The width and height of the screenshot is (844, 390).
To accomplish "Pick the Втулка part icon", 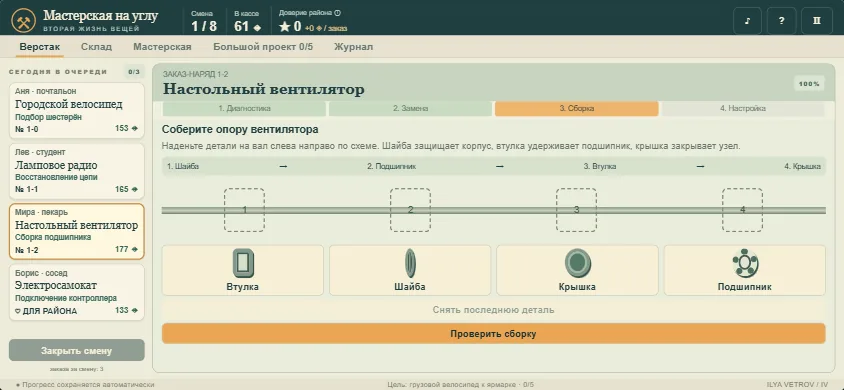I will coord(243,264).
